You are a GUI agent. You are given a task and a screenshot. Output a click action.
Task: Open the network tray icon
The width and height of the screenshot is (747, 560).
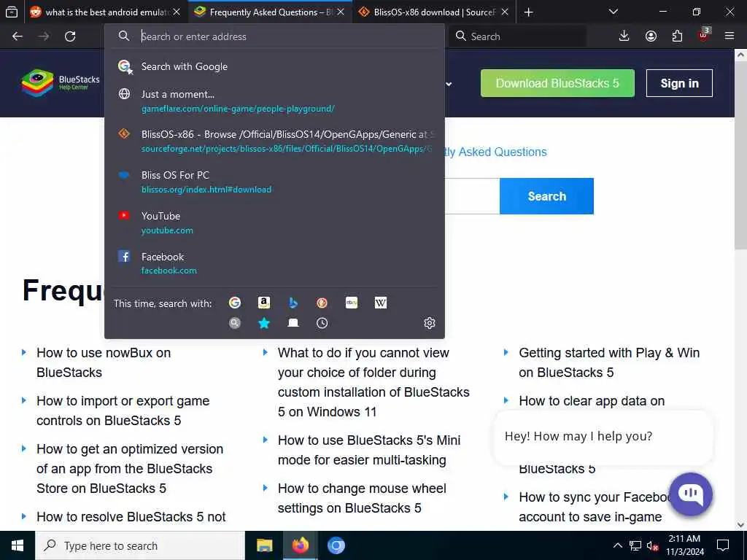coord(635,545)
